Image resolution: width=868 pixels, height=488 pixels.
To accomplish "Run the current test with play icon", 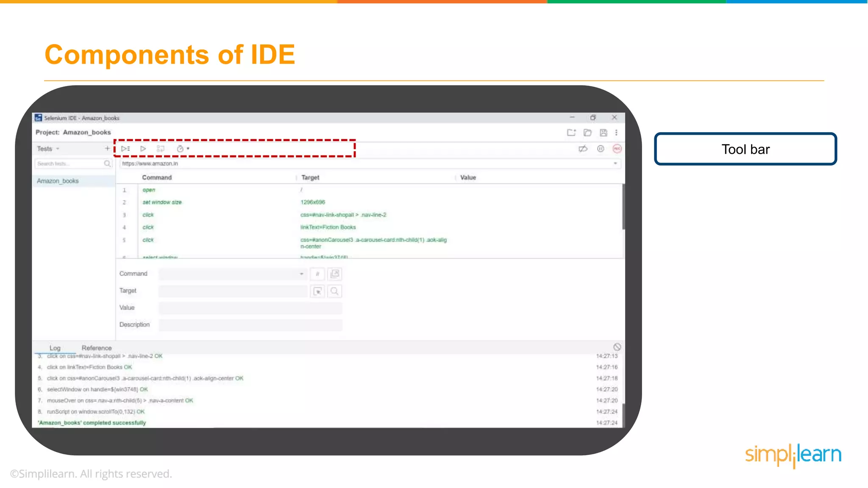I will tap(143, 149).
